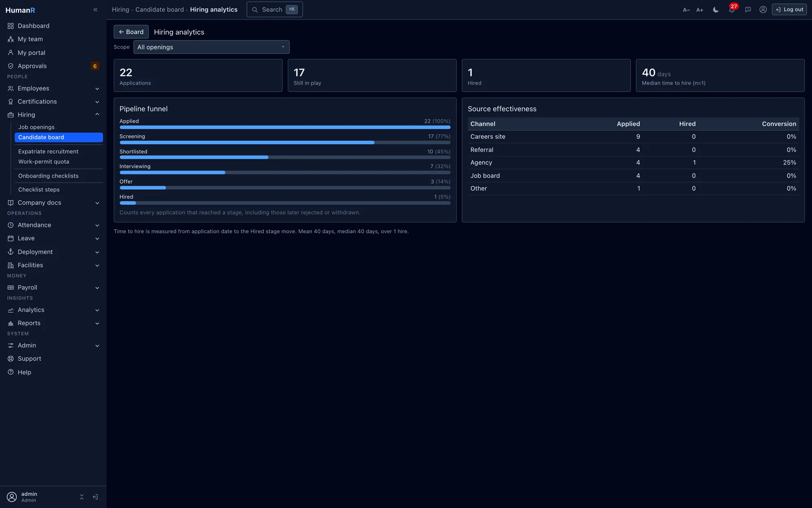Click the Agency row in source table
This screenshot has width=812, height=508.
(633, 163)
